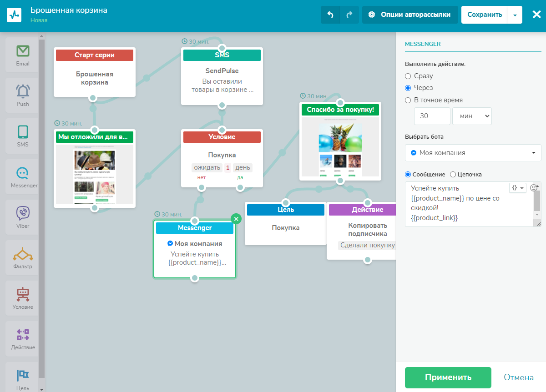546x392 pixels.
Task: Open variables {} dropdown in message field
Action: click(x=518, y=187)
